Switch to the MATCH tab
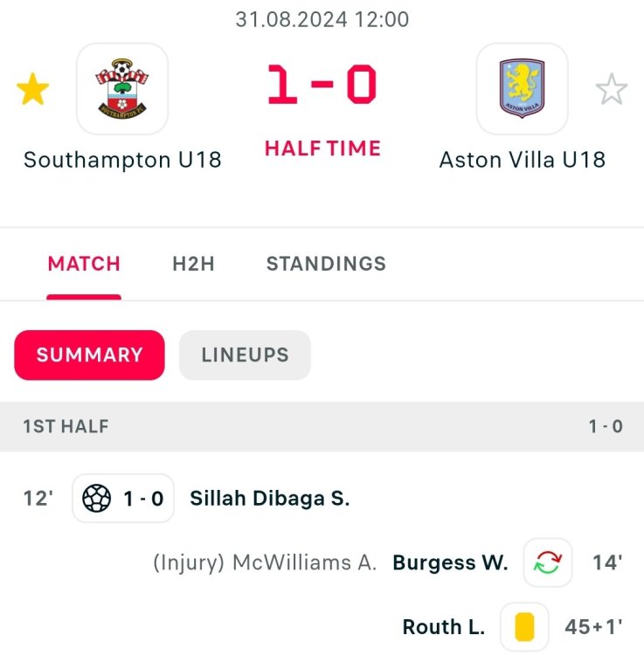Viewport: 644px width, 655px height. tap(84, 264)
